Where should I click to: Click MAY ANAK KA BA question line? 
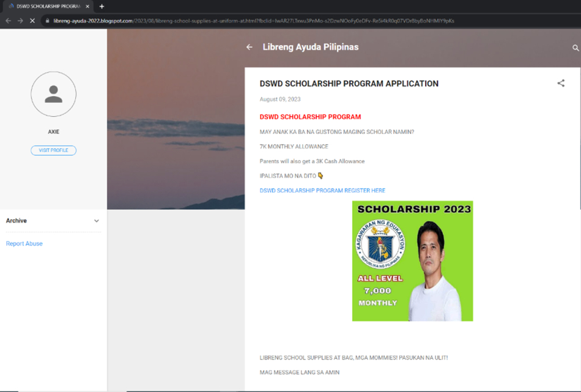coord(337,131)
